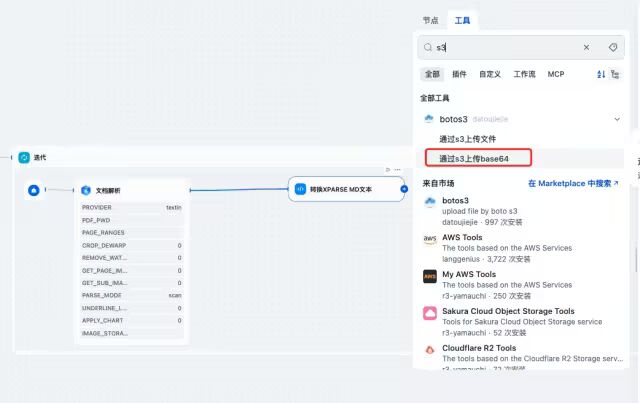Open the more options dots above node

(398, 169)
